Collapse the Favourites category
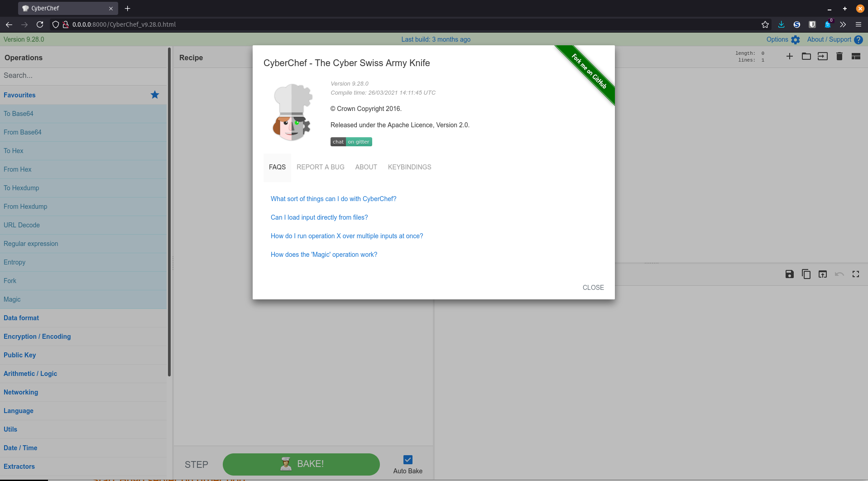The image size is (868, 481). (x=19, y=95)
